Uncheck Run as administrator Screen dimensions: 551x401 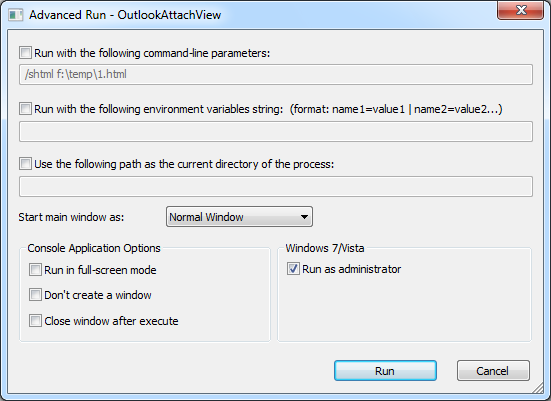(293, 269)
